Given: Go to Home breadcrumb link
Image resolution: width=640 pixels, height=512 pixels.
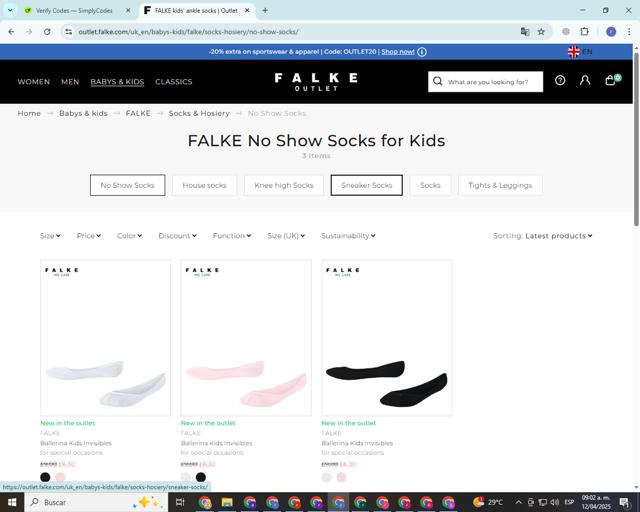Looking at the screenshot, I should pyautogui.click(x=29, y=113).
